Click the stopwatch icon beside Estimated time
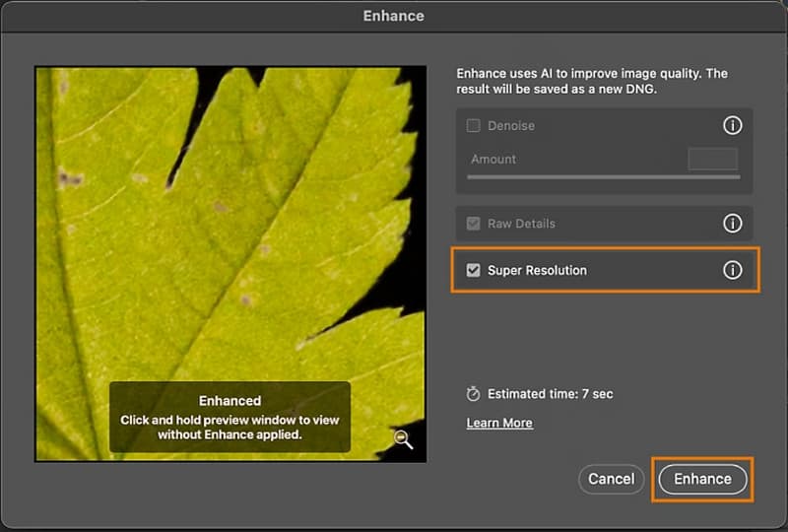 [473, 394]
